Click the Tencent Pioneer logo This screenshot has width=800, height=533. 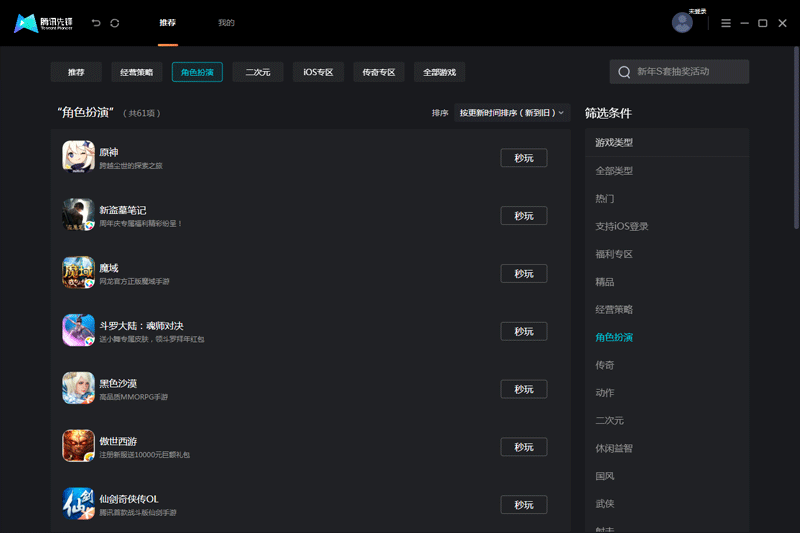point(43,23)
